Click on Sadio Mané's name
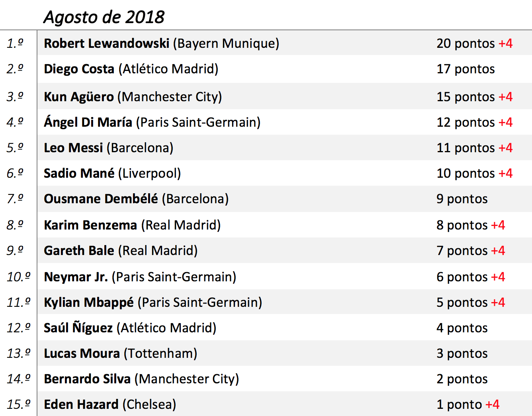Screen dimensions: 532x416 pyautogui.click(x=79, y=173)
